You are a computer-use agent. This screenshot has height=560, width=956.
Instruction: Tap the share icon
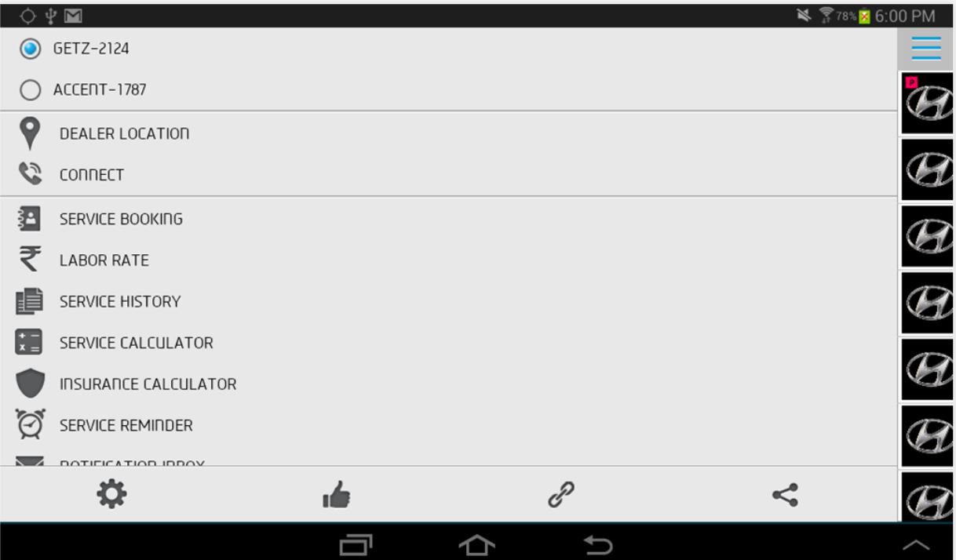click(785, 495)
